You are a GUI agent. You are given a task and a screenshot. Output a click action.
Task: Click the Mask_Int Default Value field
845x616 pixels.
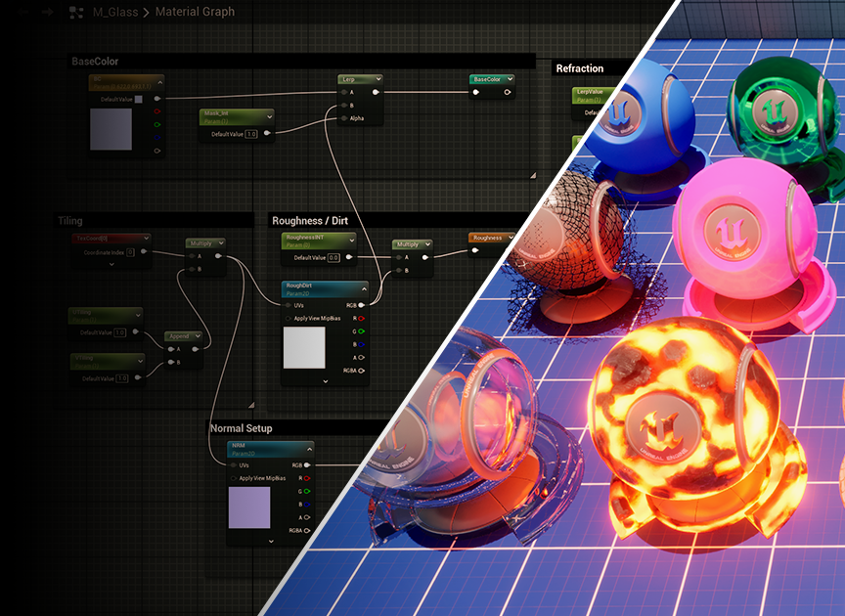251,134
